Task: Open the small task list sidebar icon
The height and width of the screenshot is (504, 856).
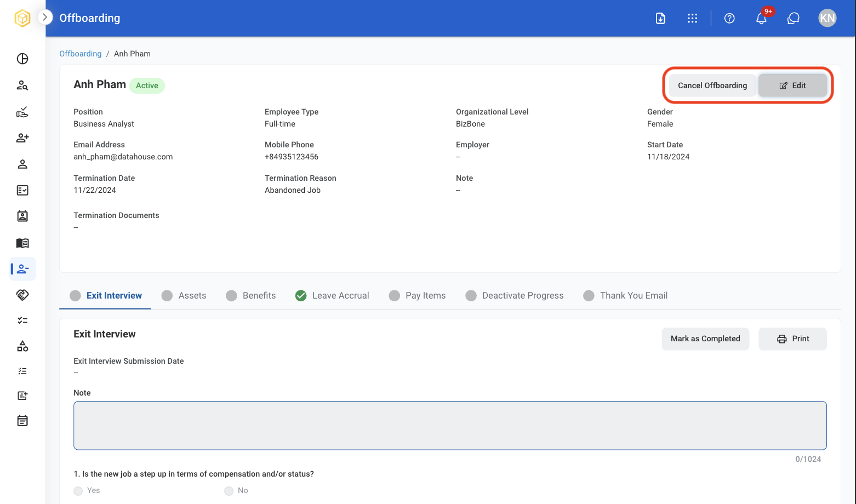Action: point(22,371)
